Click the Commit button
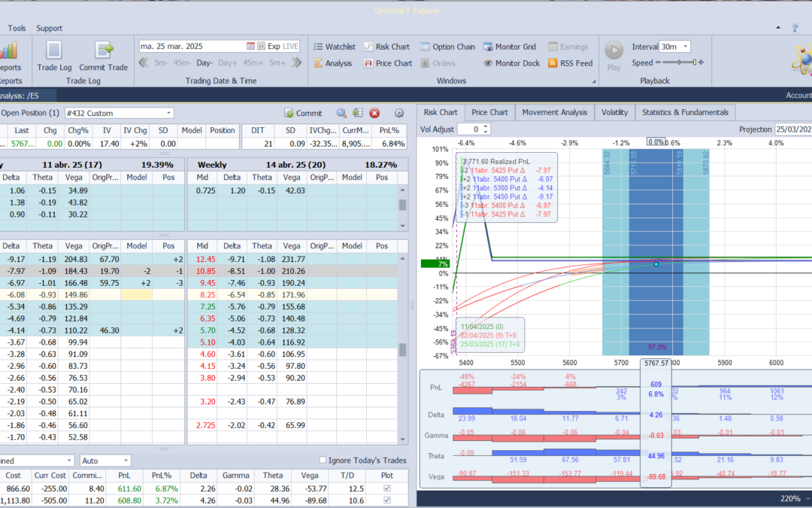 (x=304, y=113)
